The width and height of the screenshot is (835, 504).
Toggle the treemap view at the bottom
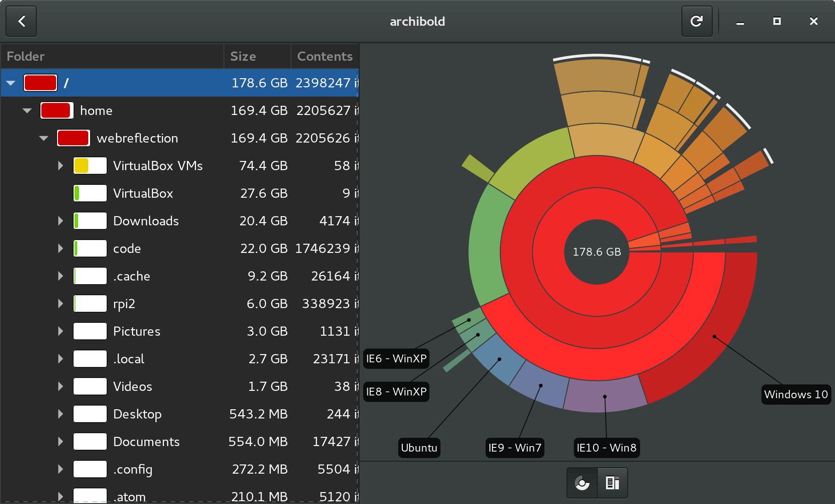612,483
